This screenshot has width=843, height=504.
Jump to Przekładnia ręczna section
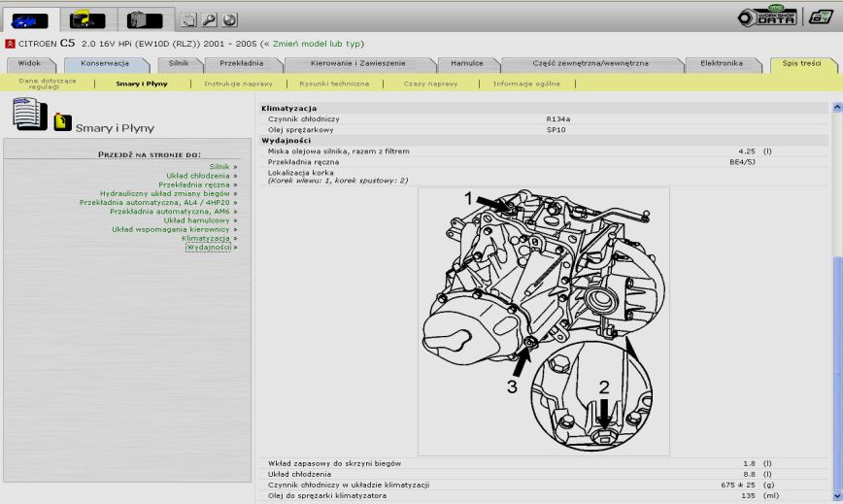coord(194,185)
